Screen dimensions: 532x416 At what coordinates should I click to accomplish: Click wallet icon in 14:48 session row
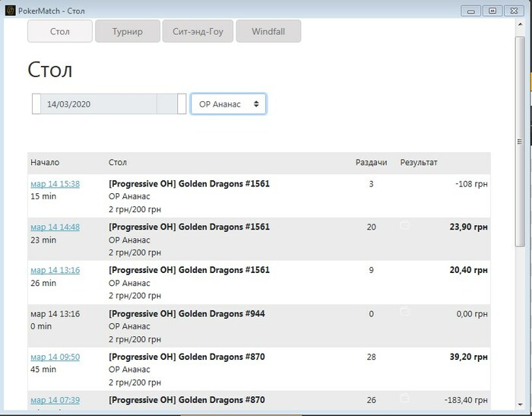click(405, 225)
